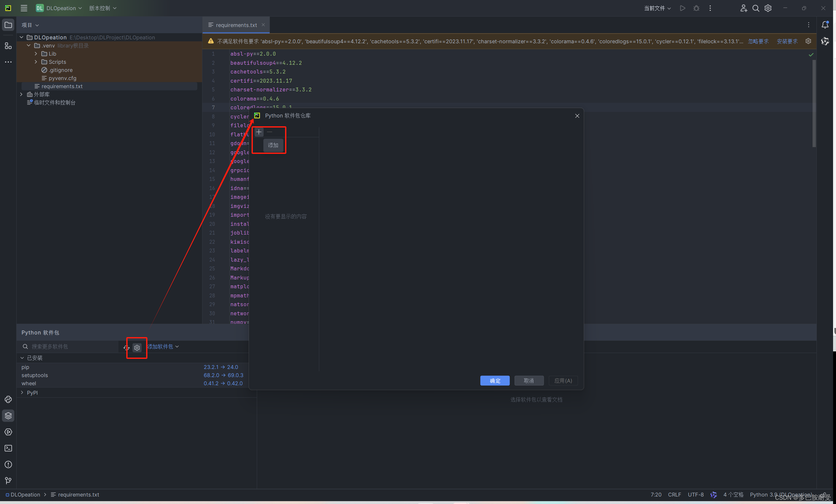Open the Services tool window icon
This screenshot has height=504, width=836.
click(x=8, y=432)
